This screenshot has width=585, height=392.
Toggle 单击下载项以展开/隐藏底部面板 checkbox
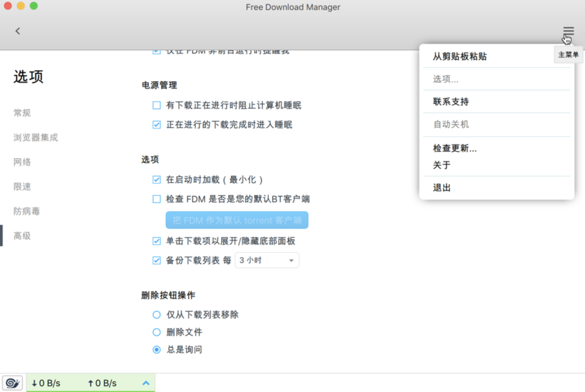pos(157,241)
